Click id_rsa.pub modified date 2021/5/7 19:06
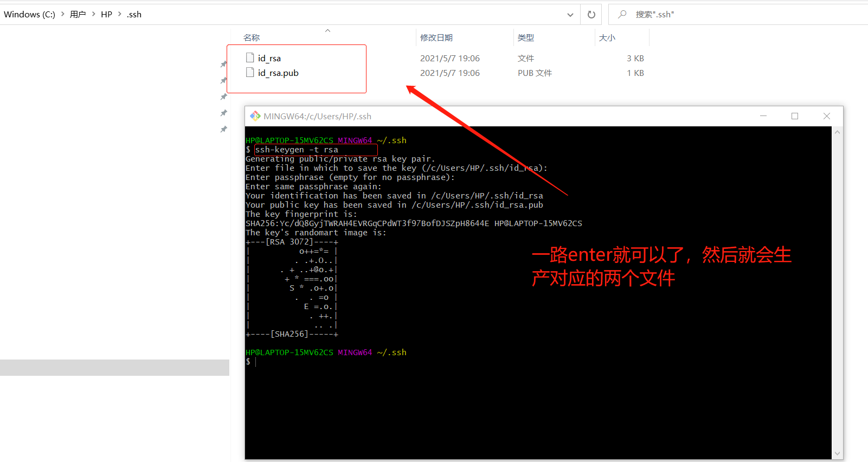 click(450, 73)
